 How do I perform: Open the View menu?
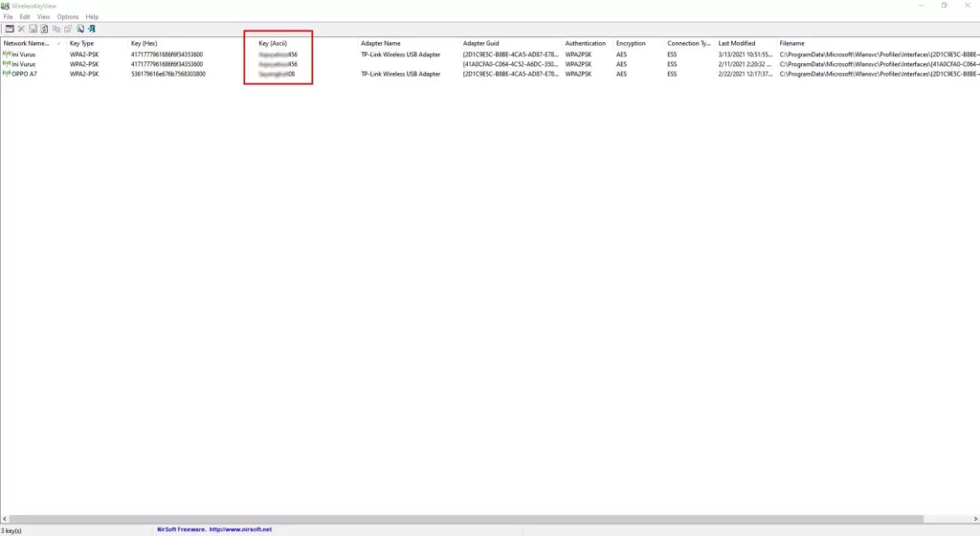point(43,17)
